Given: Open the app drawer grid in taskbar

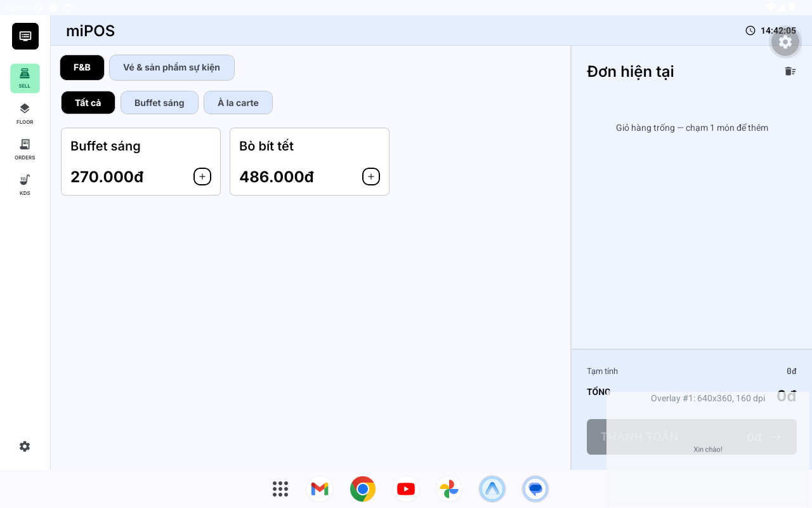Looking at the screenshot, I should 280,489.
